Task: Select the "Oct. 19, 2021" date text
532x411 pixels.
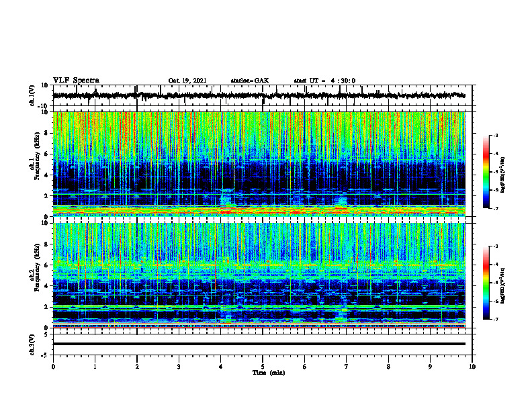Action: [x=187, y=81]
